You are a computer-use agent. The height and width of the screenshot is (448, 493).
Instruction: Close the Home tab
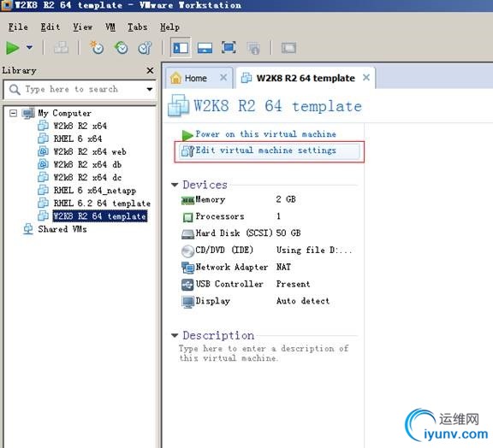223,77
